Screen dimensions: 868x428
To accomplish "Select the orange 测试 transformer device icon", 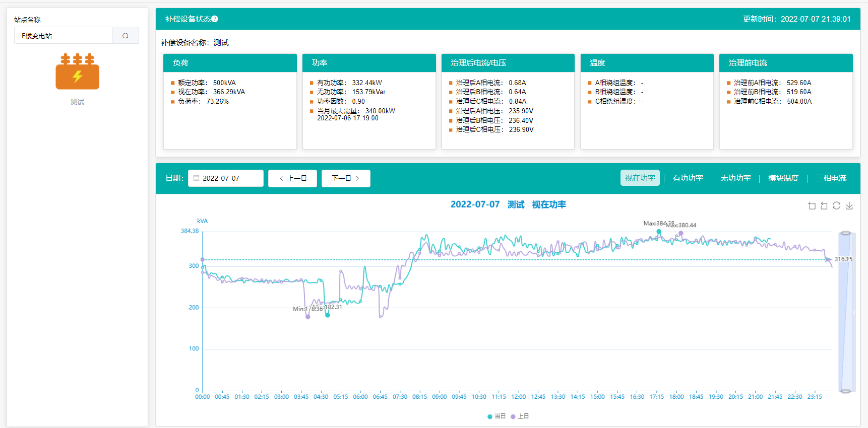I will coord(77,71).
